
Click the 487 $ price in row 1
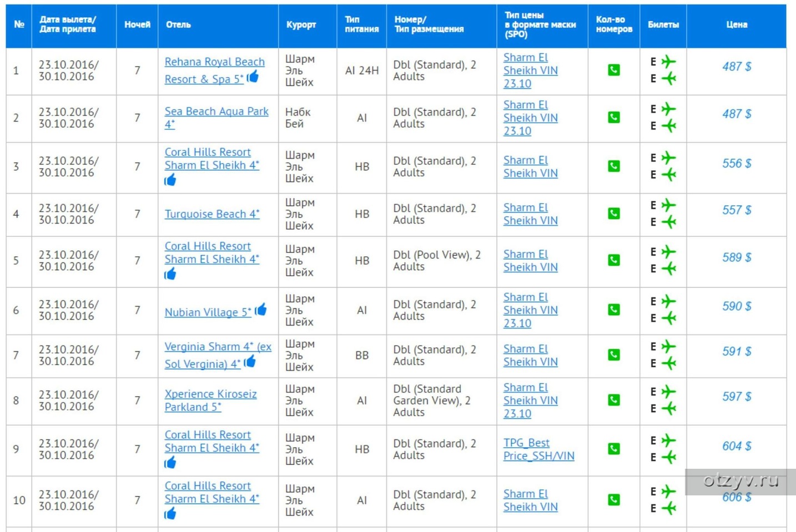pos(737,67)
